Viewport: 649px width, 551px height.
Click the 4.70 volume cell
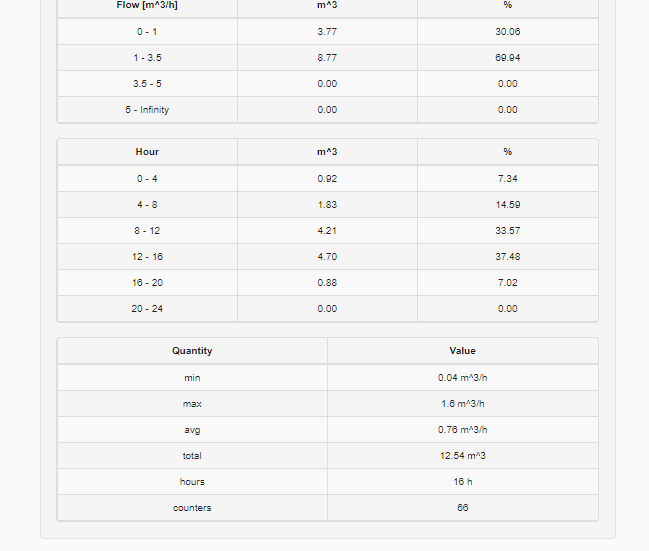click(x=327, y=257)
